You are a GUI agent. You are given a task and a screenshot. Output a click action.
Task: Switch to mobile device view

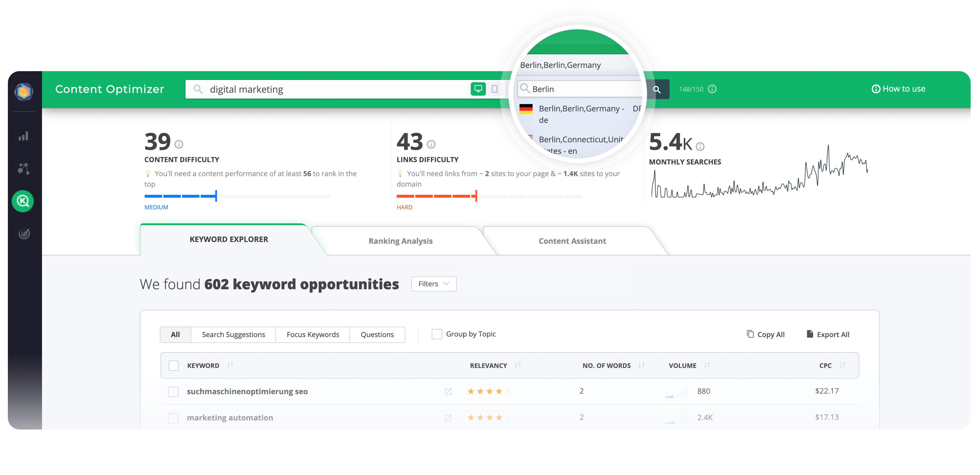494,89
